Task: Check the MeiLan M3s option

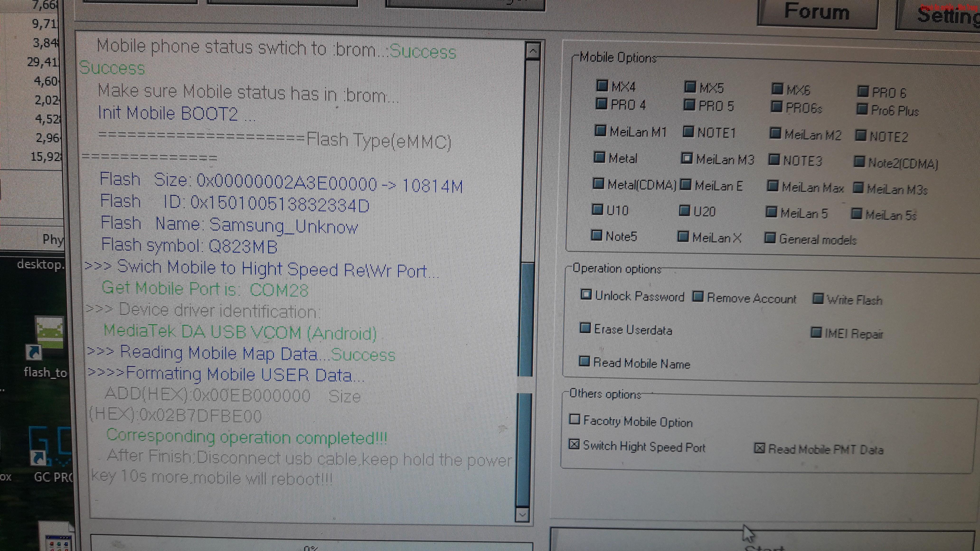Action: tap(858, 188)
